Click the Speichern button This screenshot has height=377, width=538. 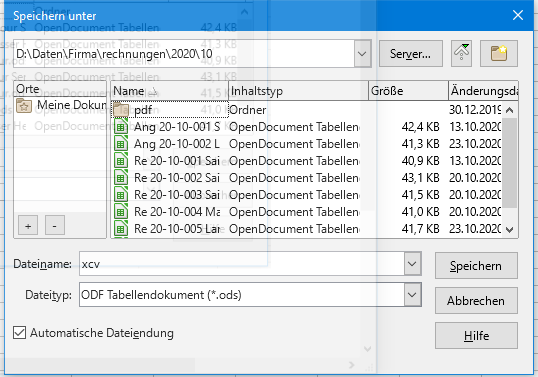(x=476, y=266)
